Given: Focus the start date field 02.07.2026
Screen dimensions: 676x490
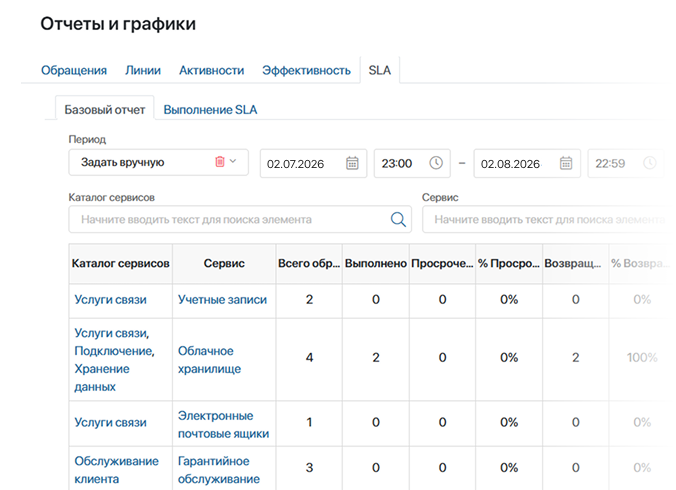Looking at the screenshot, I should tap(313, 163).
